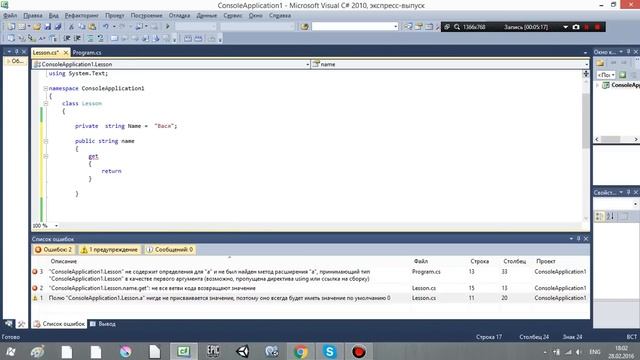Cut selection with the scissors icon

(x=71, y=27)
